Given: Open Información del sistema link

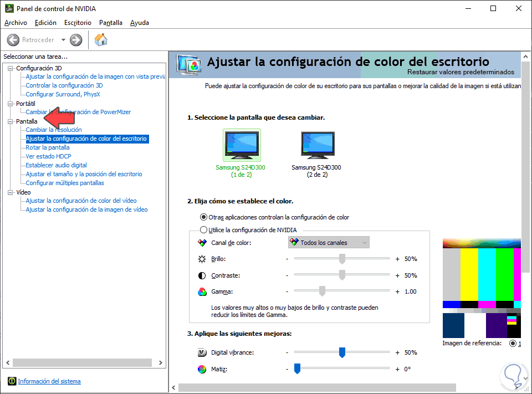Looking at the screenshot, I should pos(49,381).
